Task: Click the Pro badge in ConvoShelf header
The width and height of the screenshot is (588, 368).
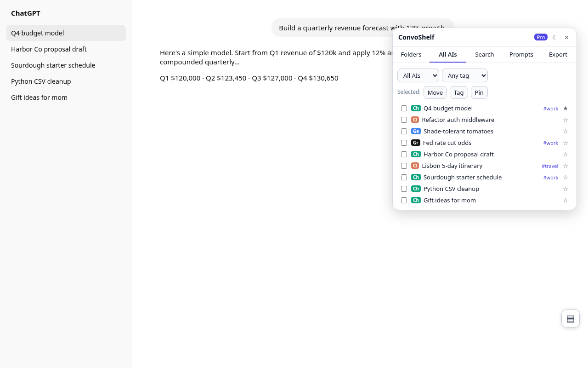Action: tap(541, 37)
